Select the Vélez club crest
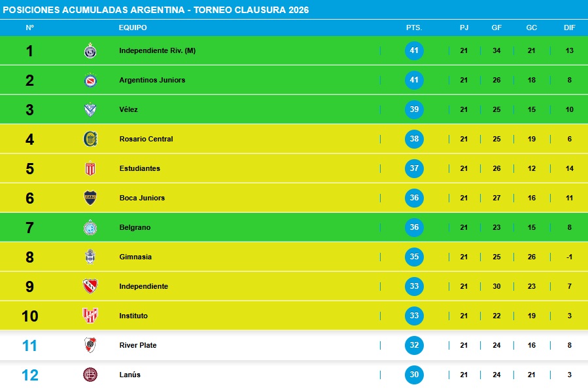This screenshot has height=389, width=588. 90,109
